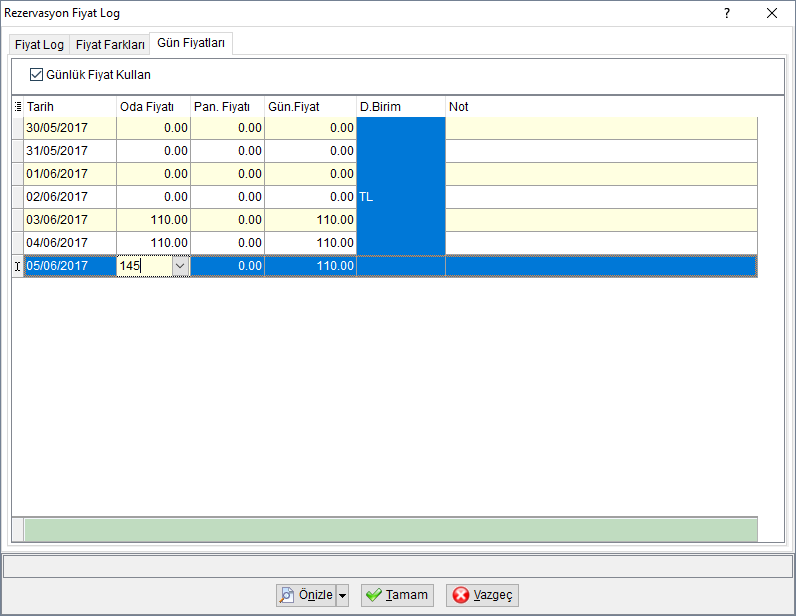The height and width of the screenshot is (616, 796).
Task: Sort by the Tarih column header
Action: [70, 107]
